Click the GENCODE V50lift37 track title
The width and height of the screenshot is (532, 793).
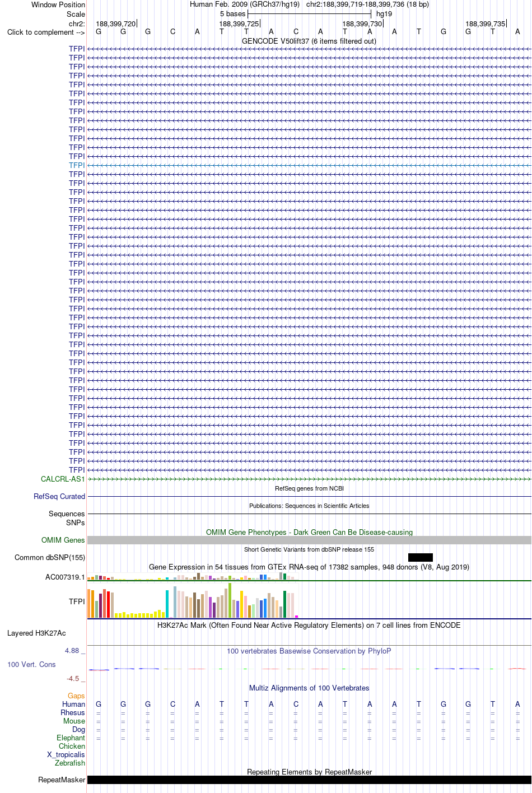(309, 41)
